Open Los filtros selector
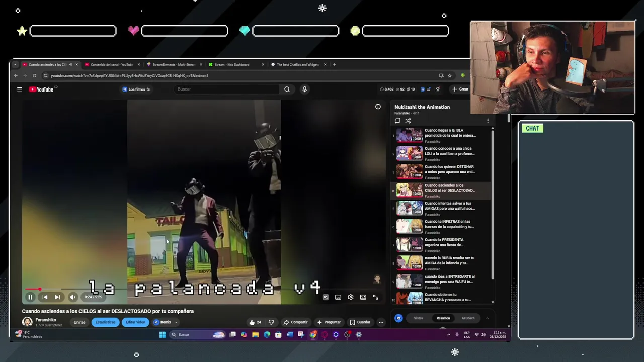644x362 pixels. [136, 89]
